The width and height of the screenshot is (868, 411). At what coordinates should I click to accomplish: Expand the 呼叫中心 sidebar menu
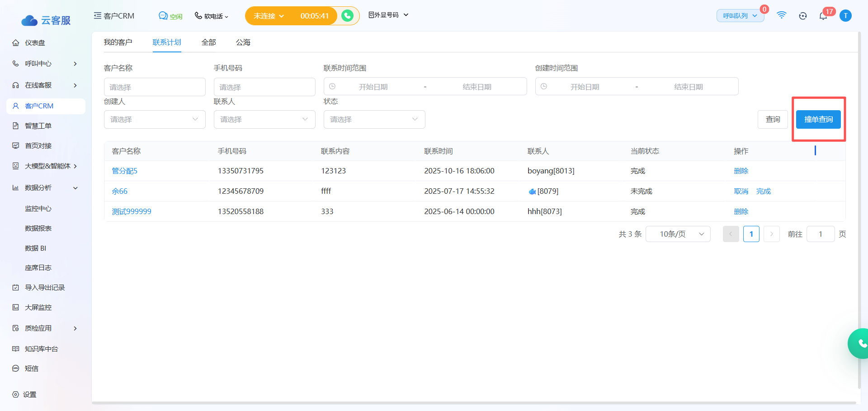[x=45, y=64]
